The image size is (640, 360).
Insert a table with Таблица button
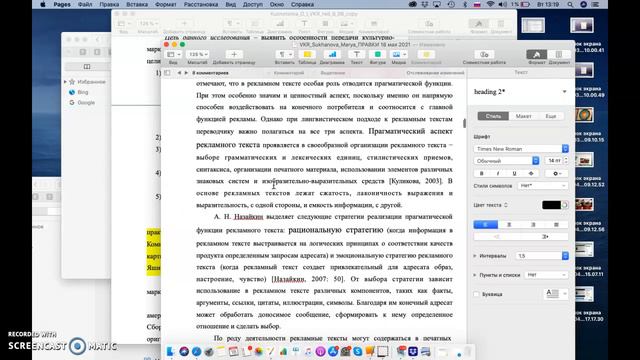click(307, 54)
